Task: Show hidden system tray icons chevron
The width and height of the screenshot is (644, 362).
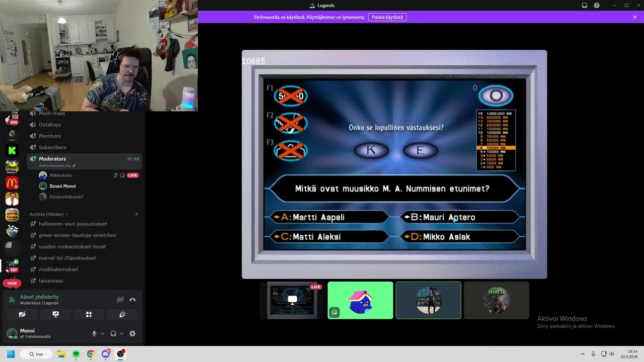Action: 583,354
